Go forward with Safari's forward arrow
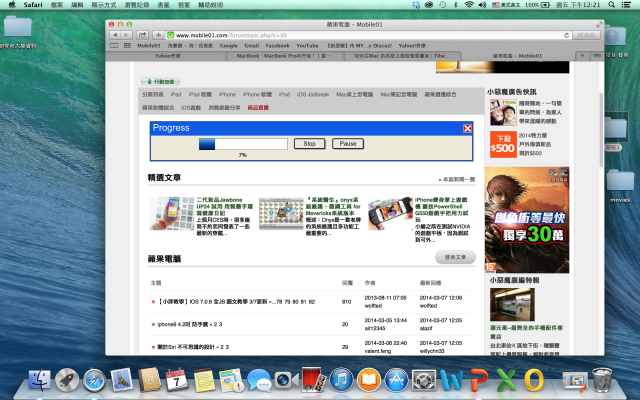This screenshot has width=640, height=400. pyautogui.click(x=127, y=35)
